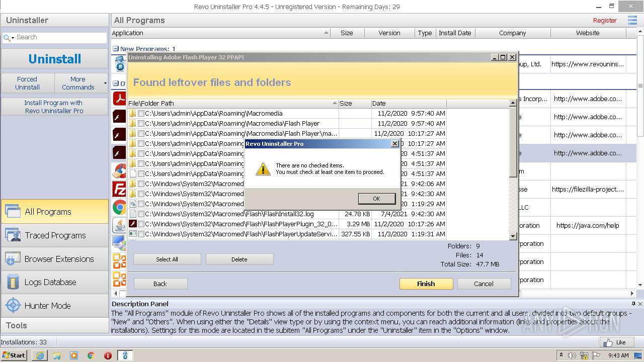Viewport: 644px width, 362px height.
Task: Open the More Commands dropdown arrow
Action: point(105,83)
